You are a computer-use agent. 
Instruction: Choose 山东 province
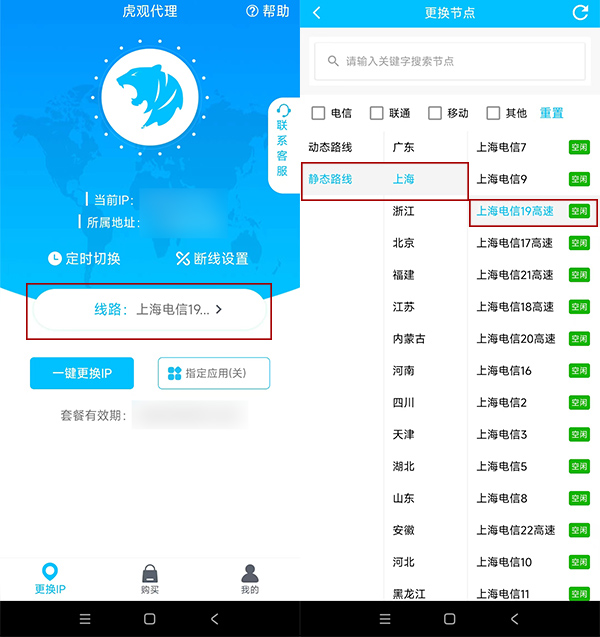click(403, 498)
